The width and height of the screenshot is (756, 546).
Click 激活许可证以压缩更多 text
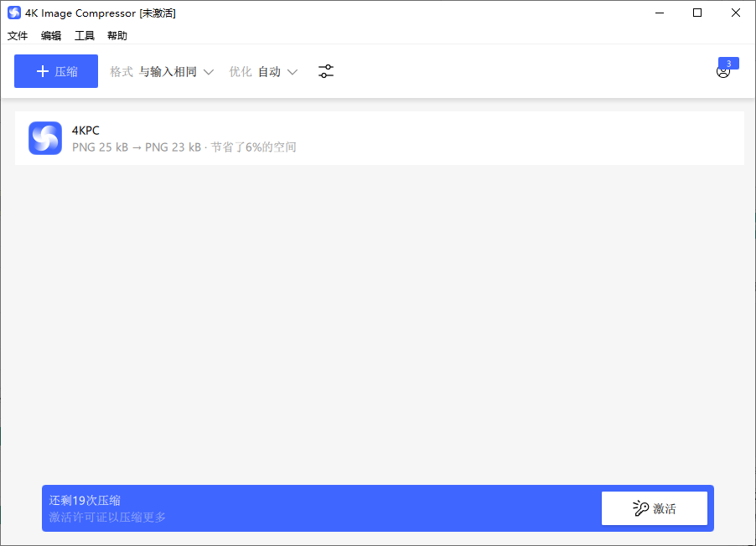[x=107, y=517]
